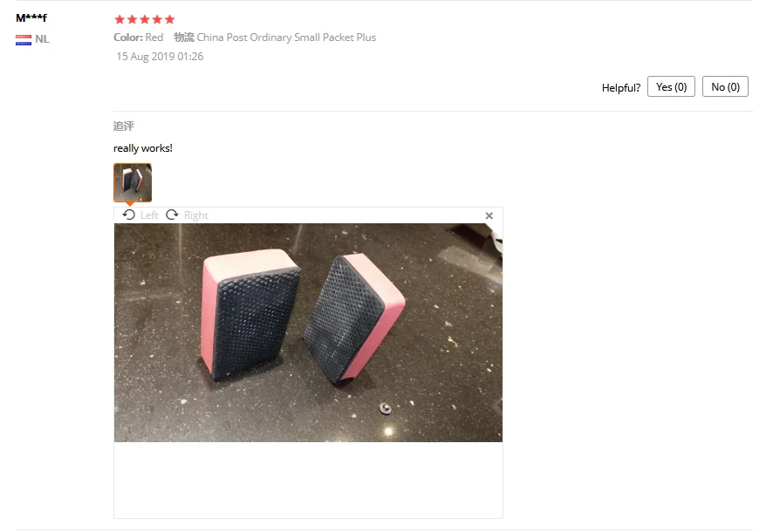Click the rotate Left arrow icon
Image resolution: width=766 pixels, height=532 pixels.
pyautogui.click(x=129, y=215)
